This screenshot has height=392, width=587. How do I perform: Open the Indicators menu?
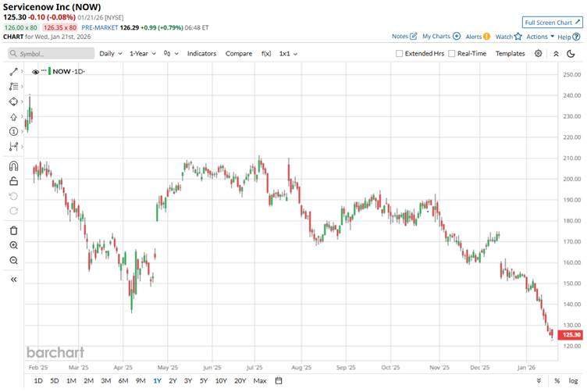pos(201,54)
